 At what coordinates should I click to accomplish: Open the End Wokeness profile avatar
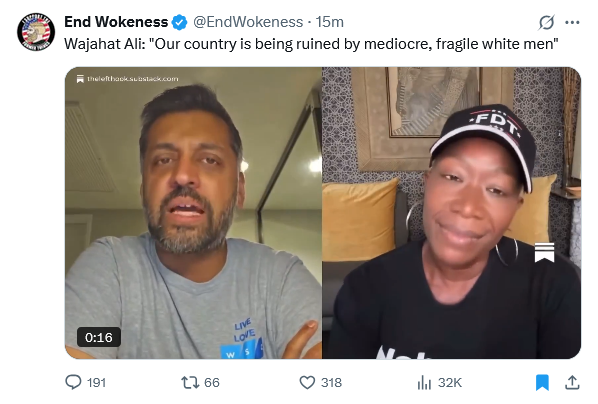click(x=36, y=32)
